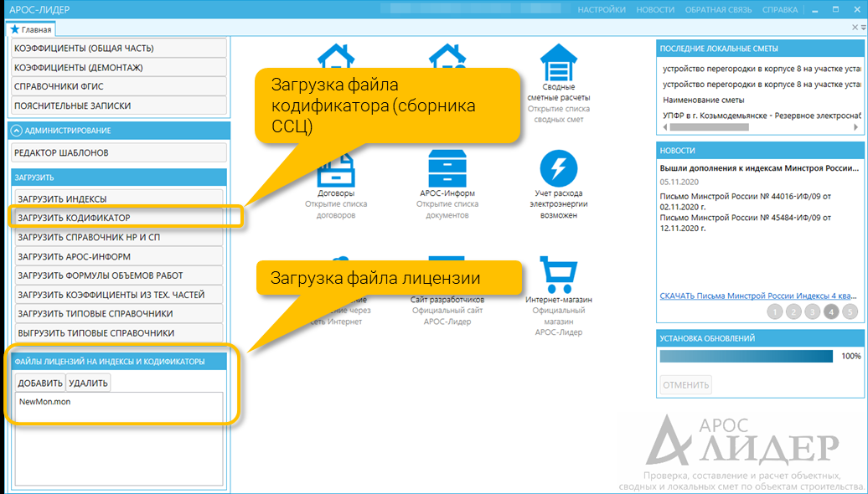Switch to the Главная tab
This screenshot has height=494, width=868.
pyautogui.click(x=31, y=29)
